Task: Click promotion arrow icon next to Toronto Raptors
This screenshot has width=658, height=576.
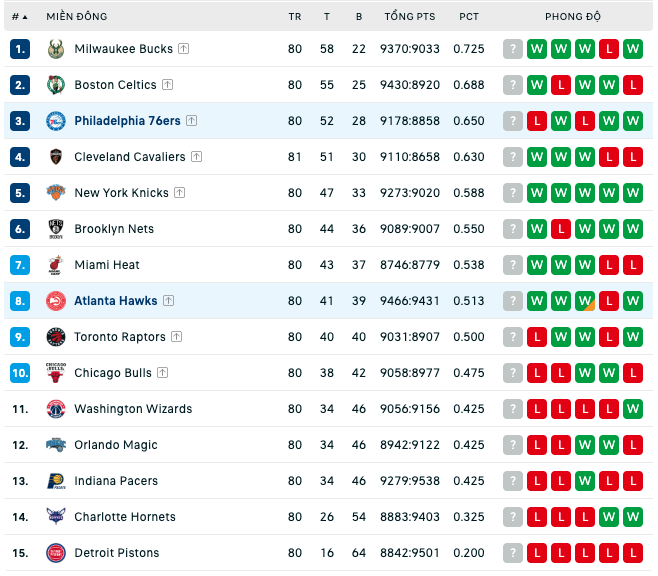Action: [x=177, y=336]
